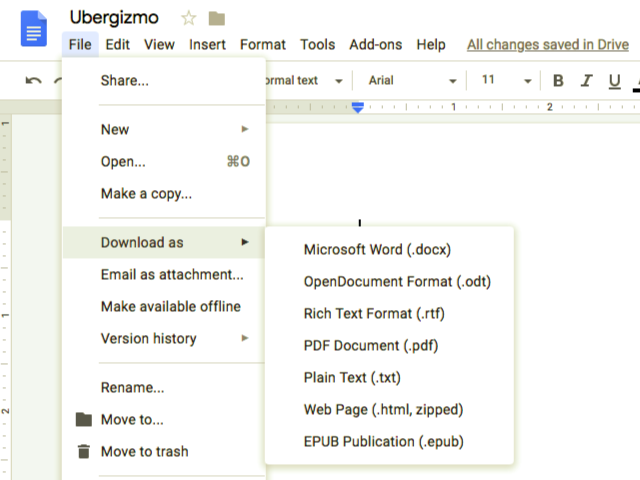Select Share... from File menu

point(164,81)
